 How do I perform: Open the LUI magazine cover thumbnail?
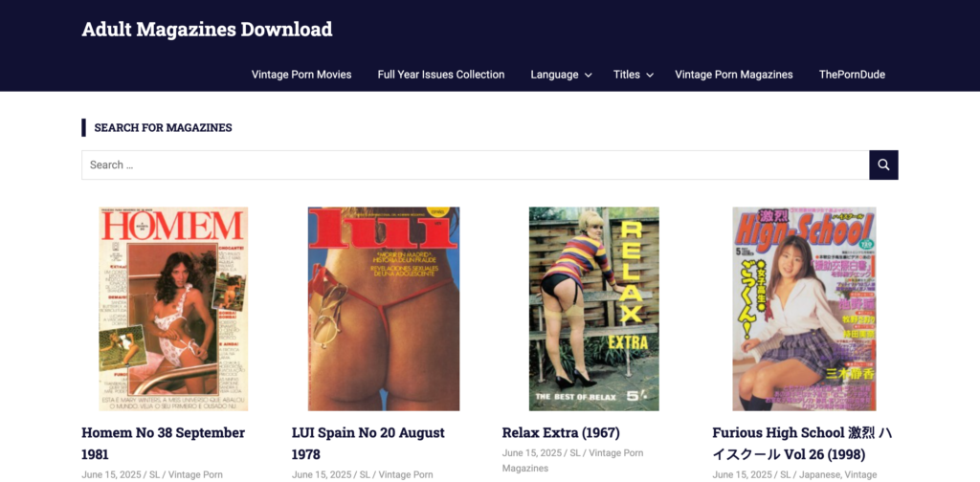(383, 309)
